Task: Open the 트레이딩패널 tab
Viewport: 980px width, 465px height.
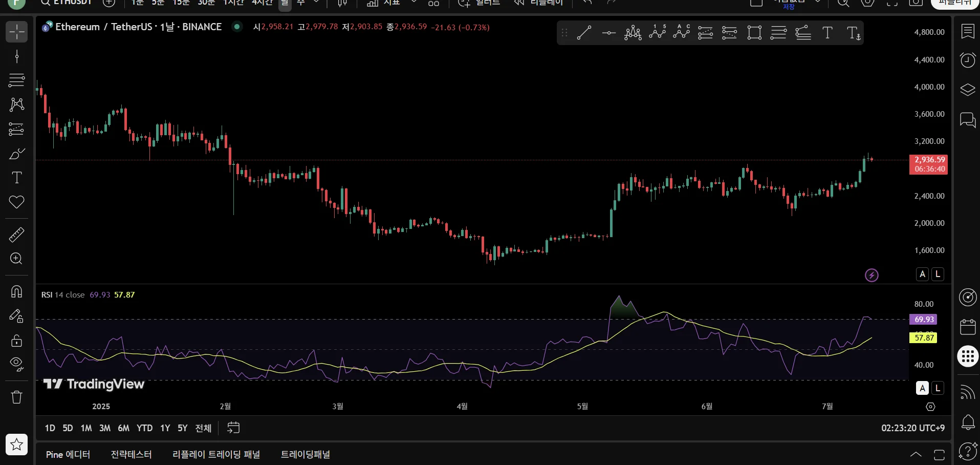Action: pyautogui.click(x=306, y=454)
